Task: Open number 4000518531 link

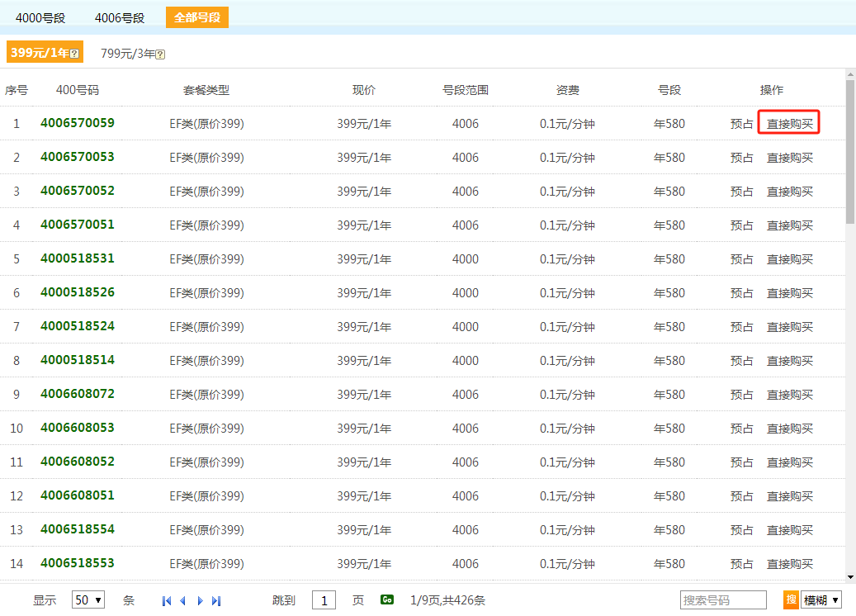Action: [x=78, y=258]
